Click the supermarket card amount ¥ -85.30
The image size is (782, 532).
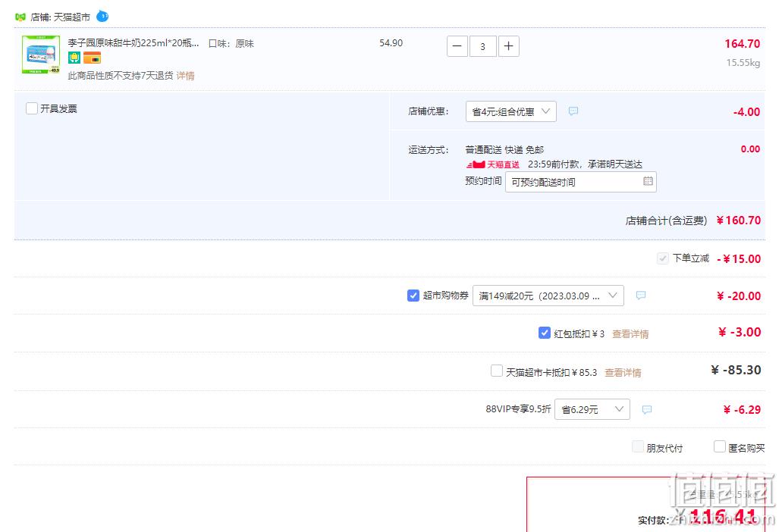[736, 370]
